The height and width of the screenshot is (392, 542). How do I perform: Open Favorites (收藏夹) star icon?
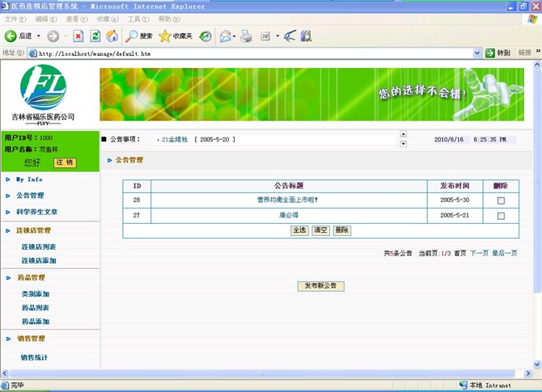coord(176,36)
